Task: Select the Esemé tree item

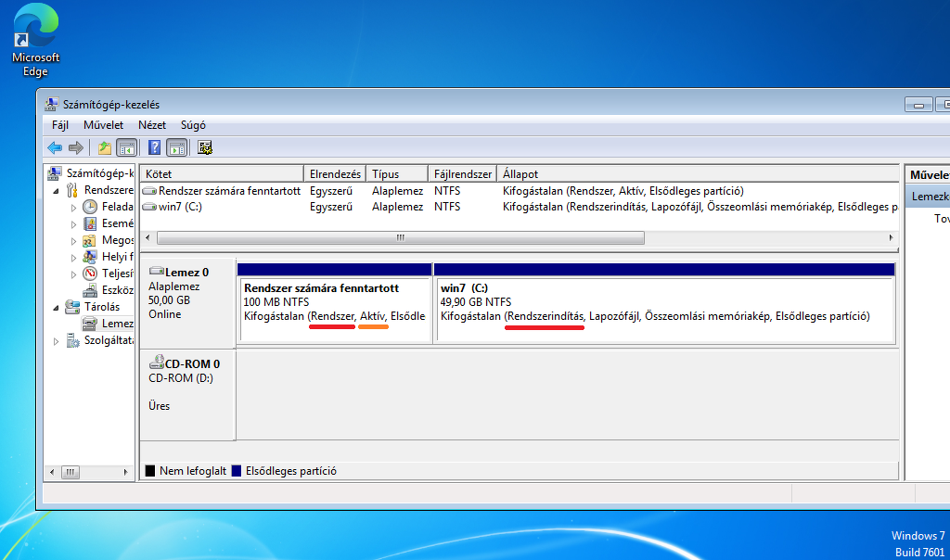Action: pyautogui.click(x=117, y=223)
